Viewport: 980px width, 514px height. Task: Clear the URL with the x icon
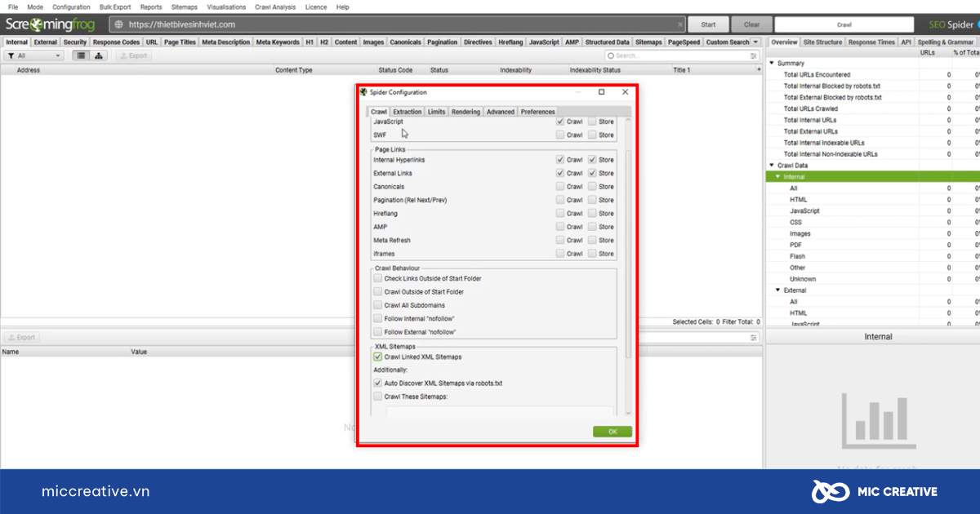[680, 24]
